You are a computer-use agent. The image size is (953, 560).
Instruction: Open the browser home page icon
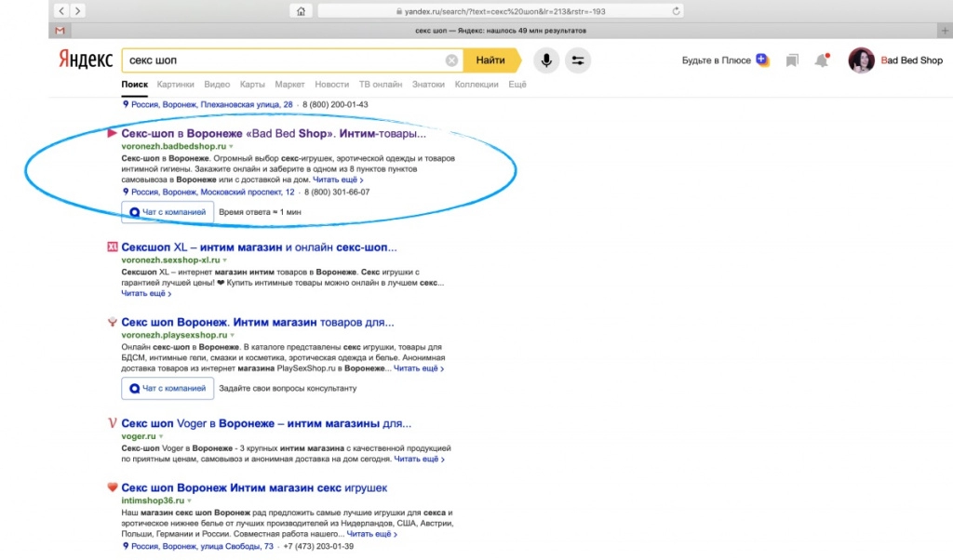301,11
